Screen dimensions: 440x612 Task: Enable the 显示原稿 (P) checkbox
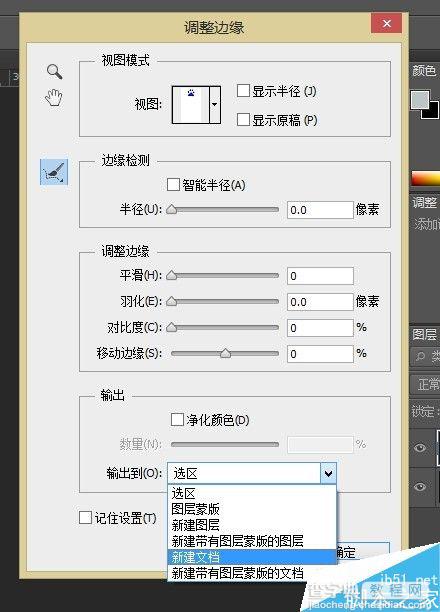tap(243, 119)
